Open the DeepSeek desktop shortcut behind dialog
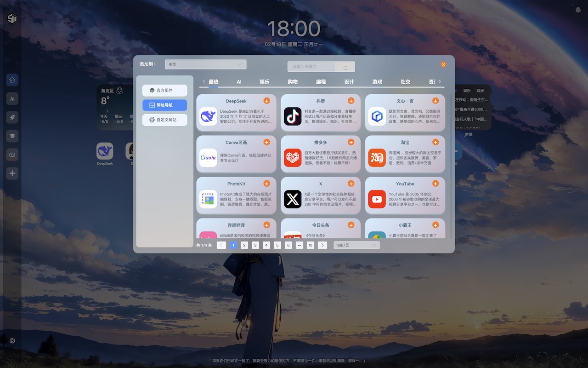 (x=105, y=151)
